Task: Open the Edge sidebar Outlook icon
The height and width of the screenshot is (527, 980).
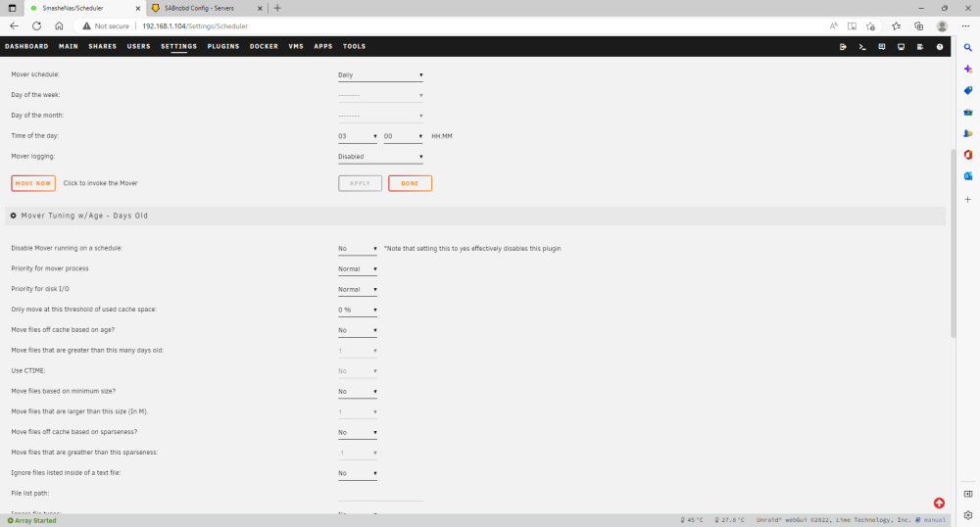Action: coord(967,176)
